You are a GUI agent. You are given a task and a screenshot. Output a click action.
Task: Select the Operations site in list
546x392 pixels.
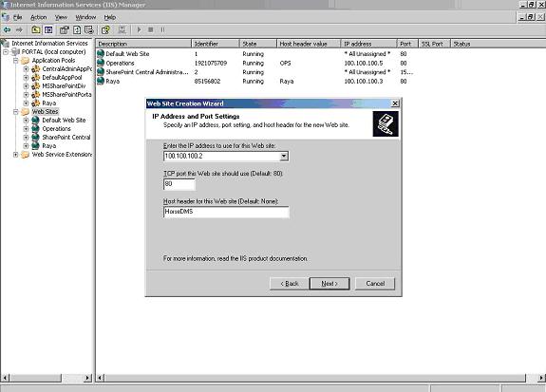pyautogui.click(x=120, y=63)
